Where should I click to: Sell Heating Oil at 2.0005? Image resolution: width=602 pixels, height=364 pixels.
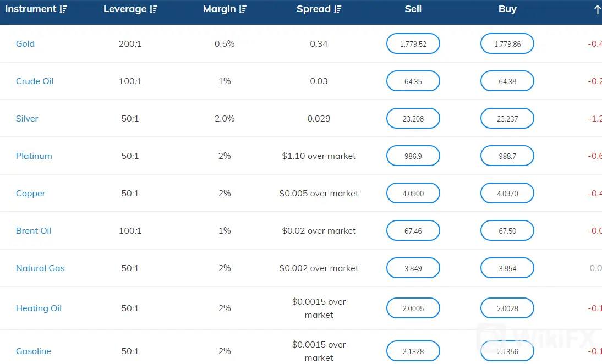click(x=413, y=308)
